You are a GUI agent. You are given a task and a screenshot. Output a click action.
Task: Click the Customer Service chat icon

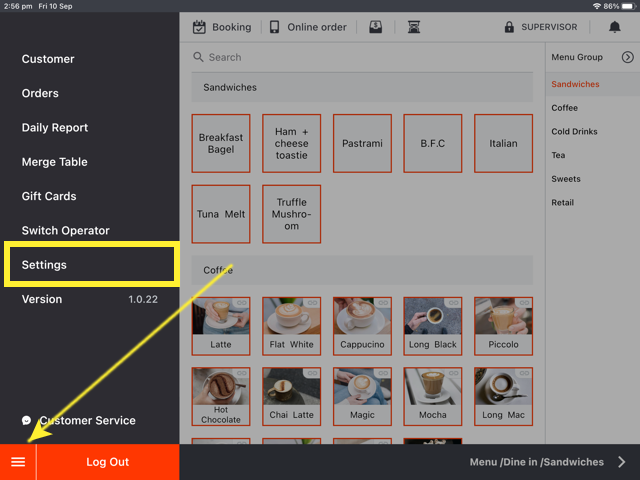coord(27,421)
